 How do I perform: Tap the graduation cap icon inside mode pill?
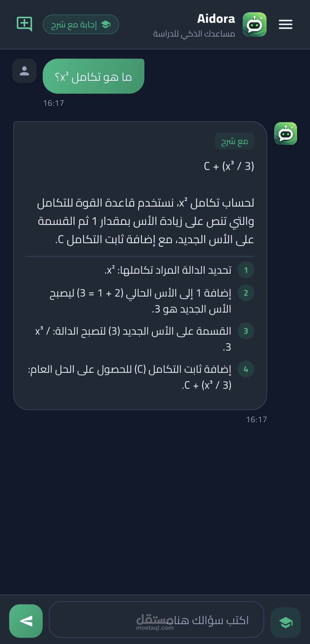[106, 25]
